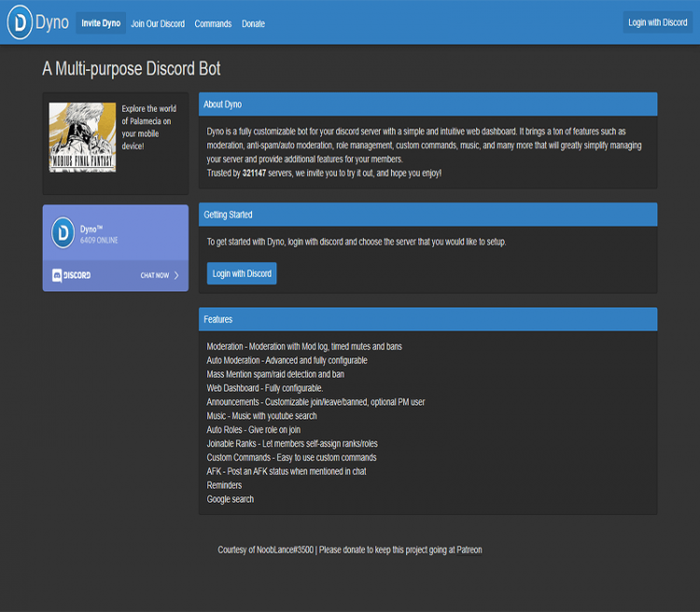Image resolution: width=700 pixels, height=612 pixels.
Task: Open the Mobius Final Fantasy ad image
Action: click(x=82, y=137)
